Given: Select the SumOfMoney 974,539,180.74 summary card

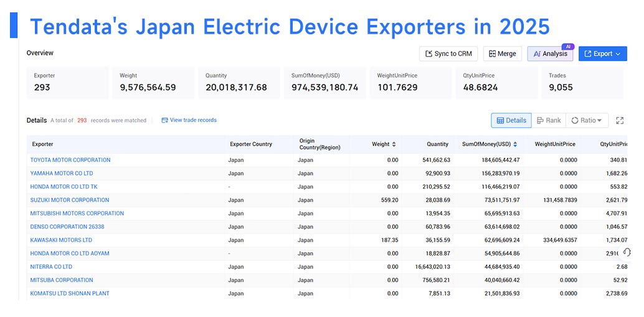Looking at the screenshot, I should tap(325, 83).
